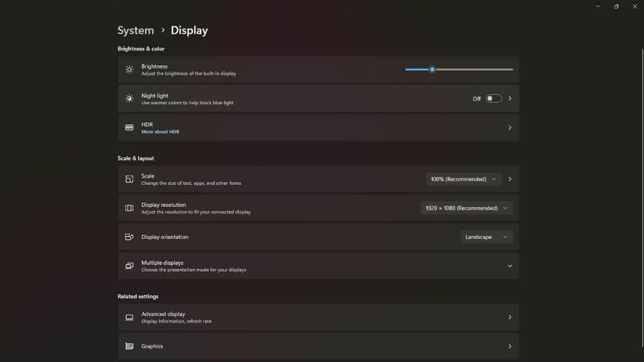
Task: Click the Graphics settings icon
Action: click(129, 346)
